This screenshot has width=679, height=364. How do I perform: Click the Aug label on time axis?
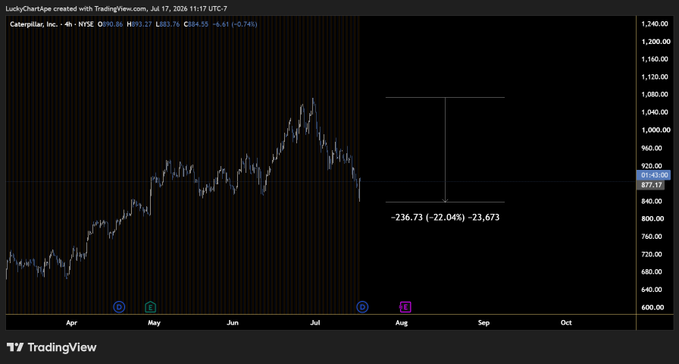coord(401,322)
